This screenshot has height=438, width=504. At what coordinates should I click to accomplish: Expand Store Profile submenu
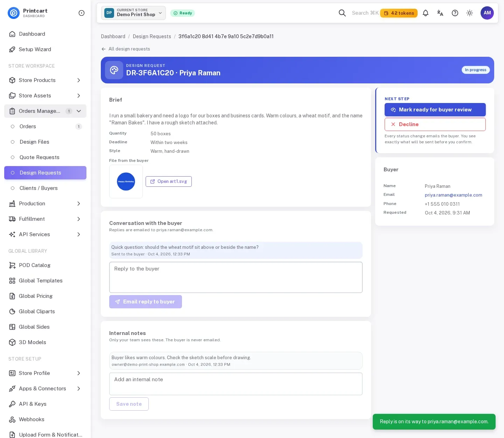coord(45,373)
